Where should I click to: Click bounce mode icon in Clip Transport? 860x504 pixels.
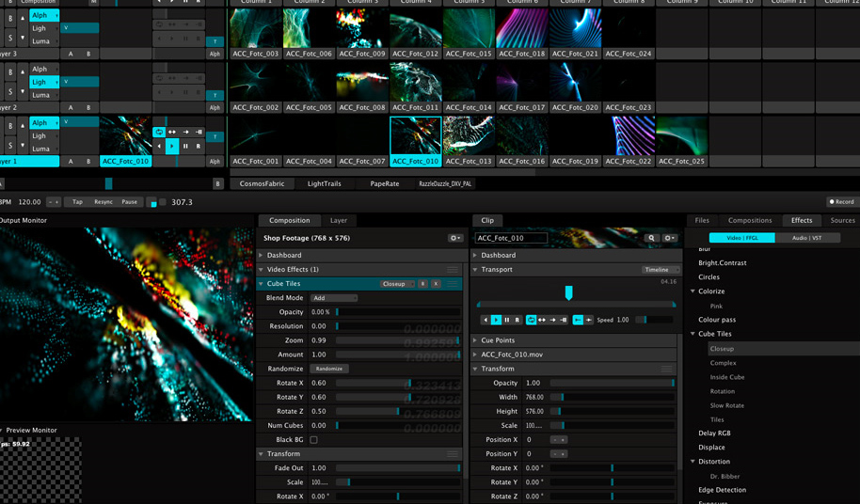pos(542,320)
